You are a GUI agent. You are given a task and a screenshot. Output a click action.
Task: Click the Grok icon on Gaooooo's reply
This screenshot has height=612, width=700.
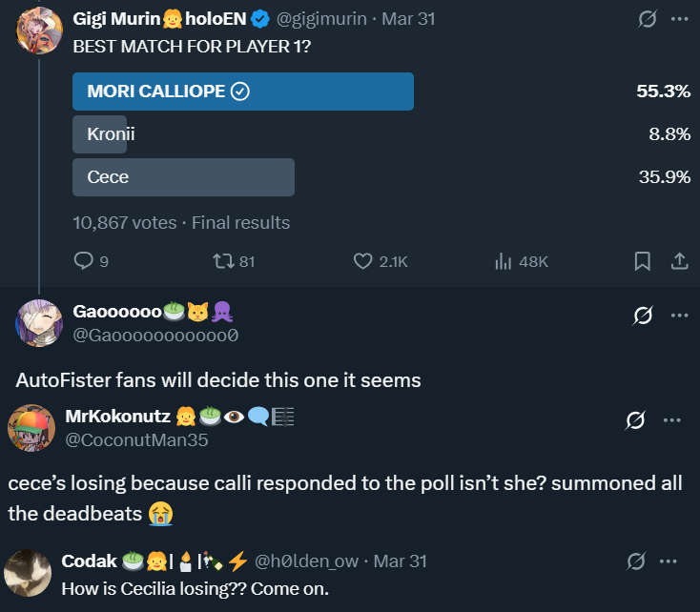click(x=643, y=316)
